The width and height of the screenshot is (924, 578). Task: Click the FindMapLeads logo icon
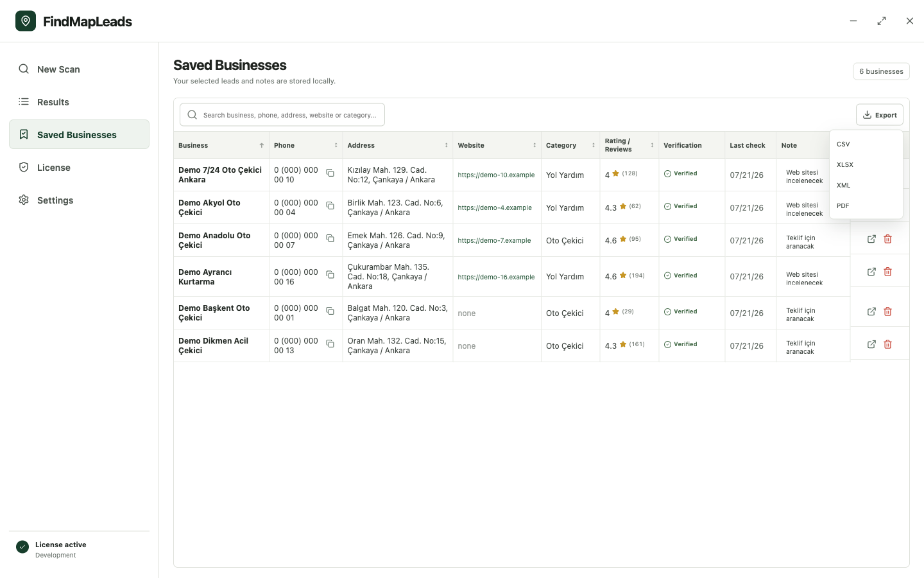26,21
